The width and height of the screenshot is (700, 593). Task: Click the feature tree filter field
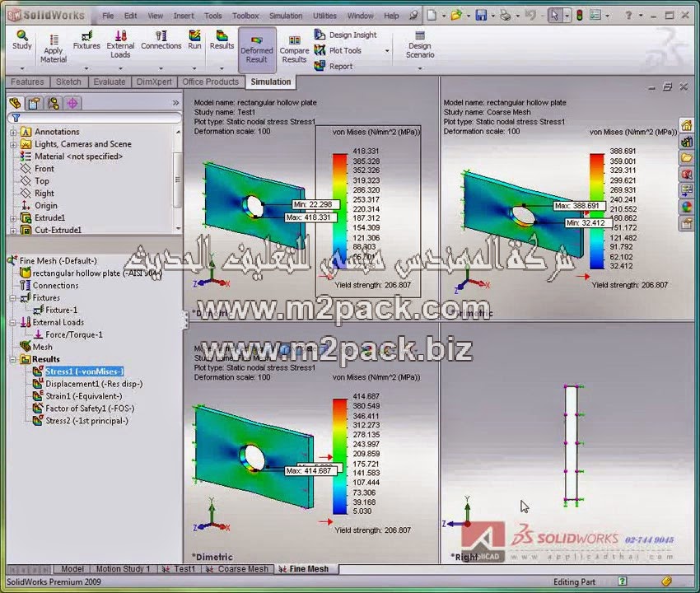94,118
